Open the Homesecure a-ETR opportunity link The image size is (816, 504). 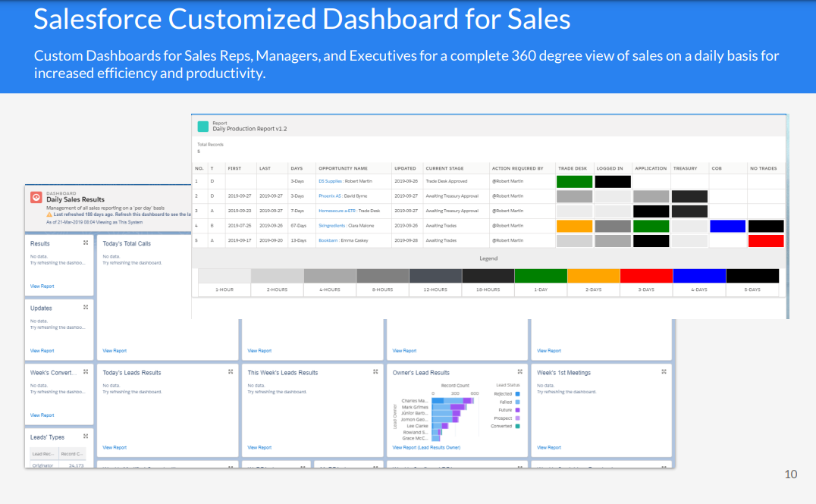coord(337,211)
